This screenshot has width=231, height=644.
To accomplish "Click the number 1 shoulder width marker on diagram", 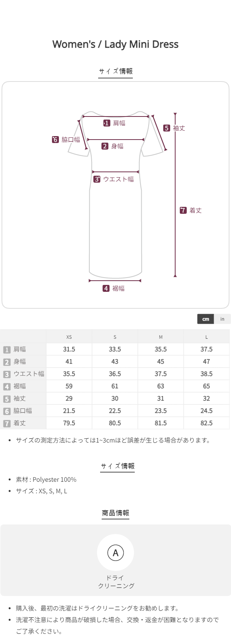I will click(107, 123).
